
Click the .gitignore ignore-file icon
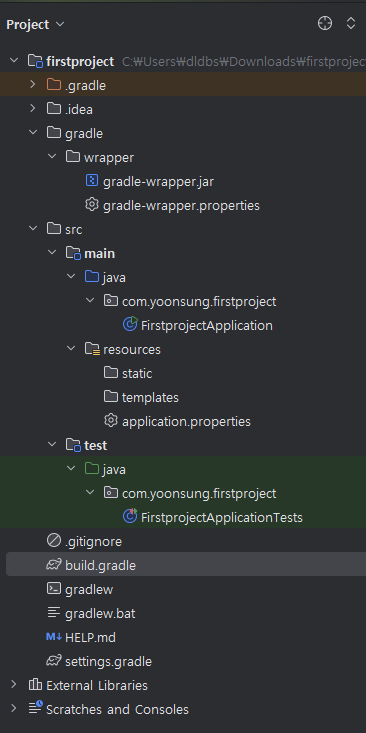54,541
